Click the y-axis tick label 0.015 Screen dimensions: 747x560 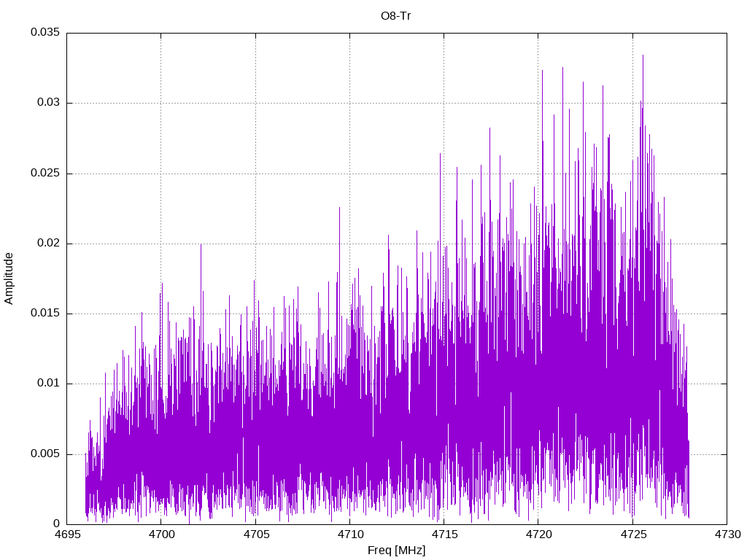(x=45, y=314)
